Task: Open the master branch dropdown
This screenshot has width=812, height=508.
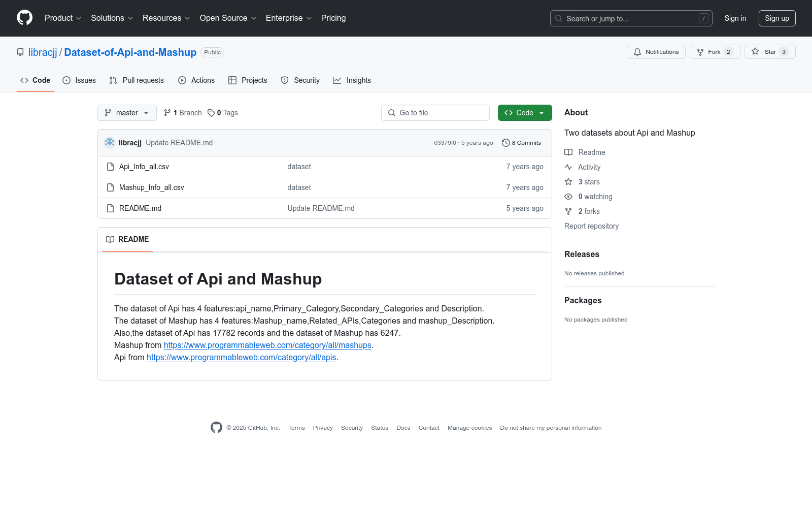Action: click(127, 113)
